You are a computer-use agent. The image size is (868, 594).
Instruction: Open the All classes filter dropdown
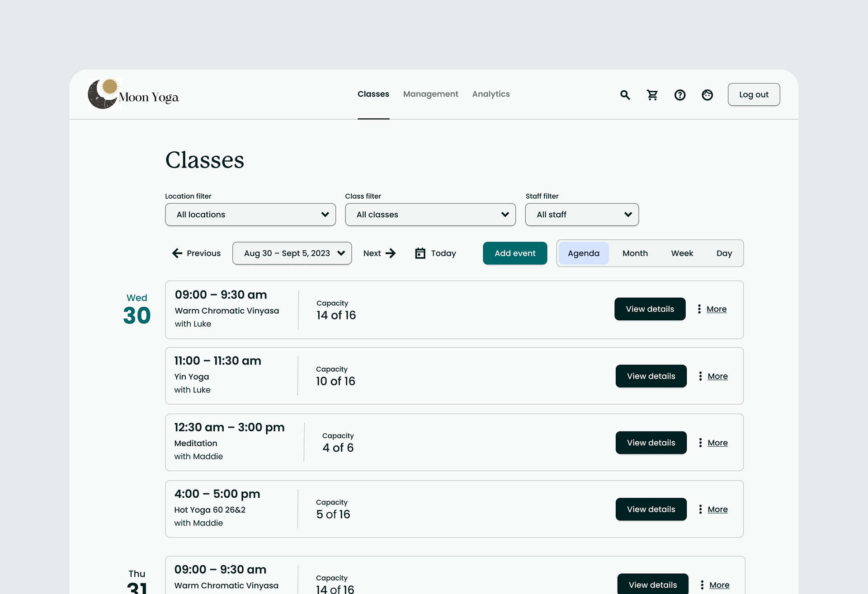[430, 215]
